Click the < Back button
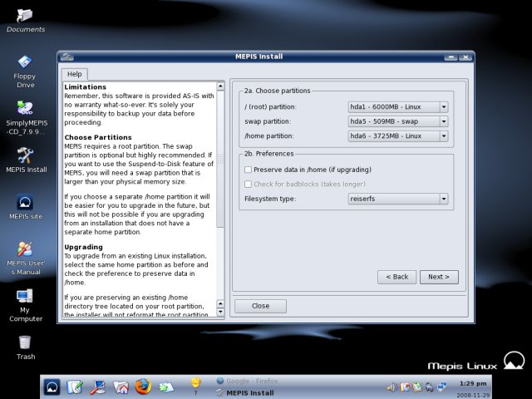This screenshot has width=532, height=399. pyautogui.click(x=397, y=277)
